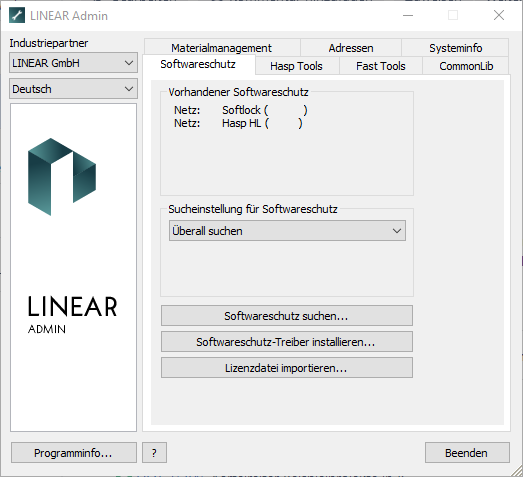
Task: Click Softwareschutz-Treiber installieren... button
Action: click(287, 342)
